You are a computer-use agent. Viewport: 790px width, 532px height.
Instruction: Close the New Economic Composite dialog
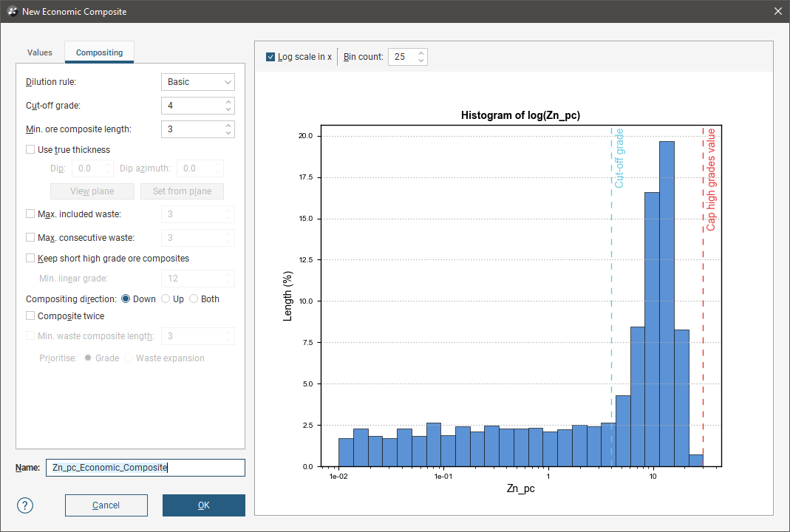click(778, 11)
